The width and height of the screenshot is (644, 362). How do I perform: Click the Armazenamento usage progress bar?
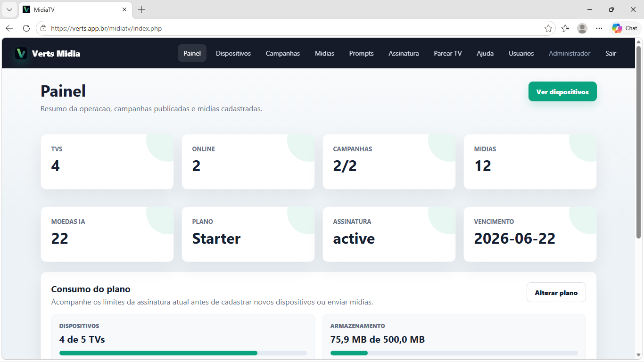[x=454, y=353]
